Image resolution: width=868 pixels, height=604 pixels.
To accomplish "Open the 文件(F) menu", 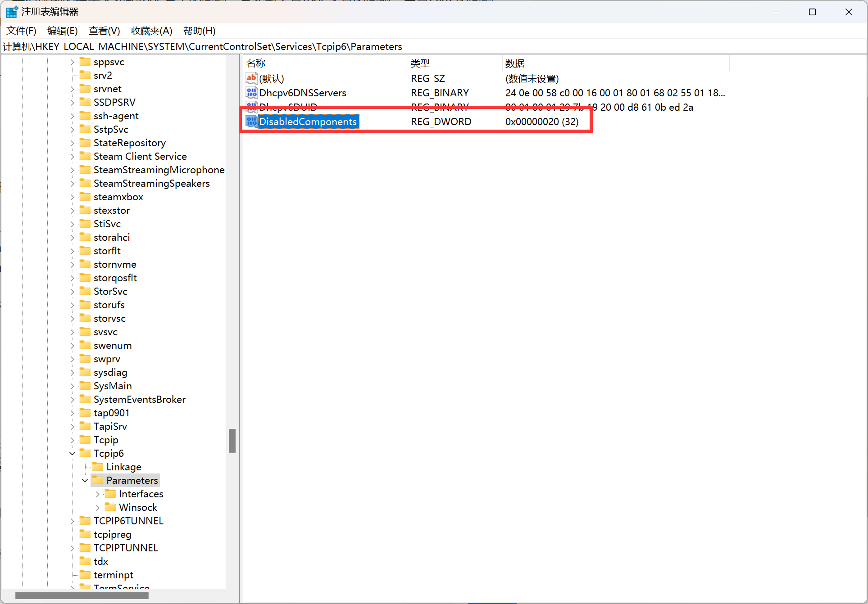I will 21,31.
